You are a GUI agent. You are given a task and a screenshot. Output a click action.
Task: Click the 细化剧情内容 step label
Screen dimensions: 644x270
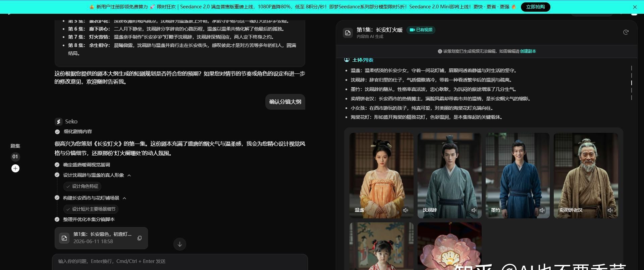coord(78,132)
